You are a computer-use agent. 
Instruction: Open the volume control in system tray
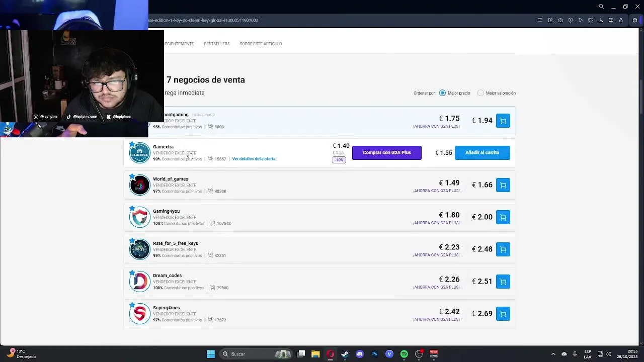click(608, 354)
